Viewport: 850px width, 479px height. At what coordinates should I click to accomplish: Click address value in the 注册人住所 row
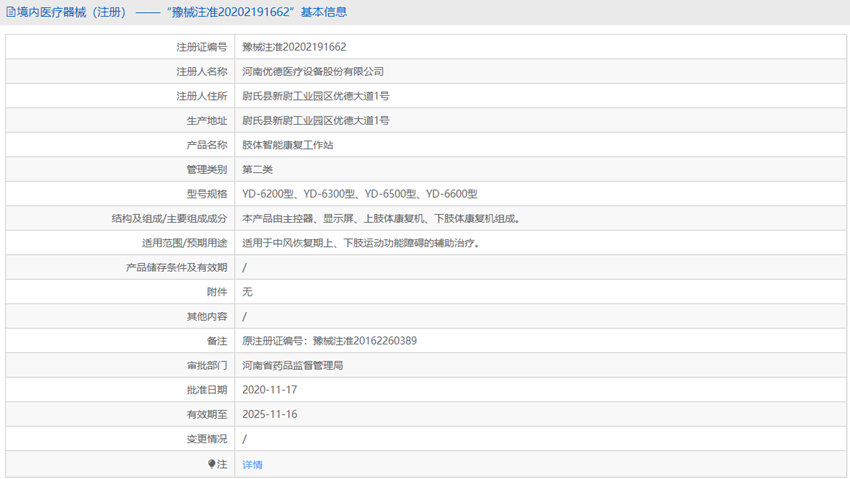click(315, 96)
